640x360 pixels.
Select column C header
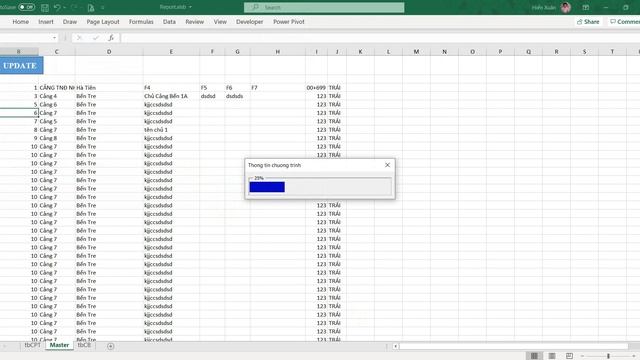coord(57,51)
